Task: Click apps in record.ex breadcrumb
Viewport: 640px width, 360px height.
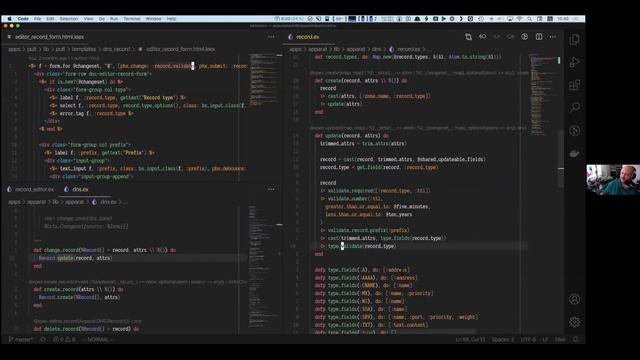Action: [295, 49]
